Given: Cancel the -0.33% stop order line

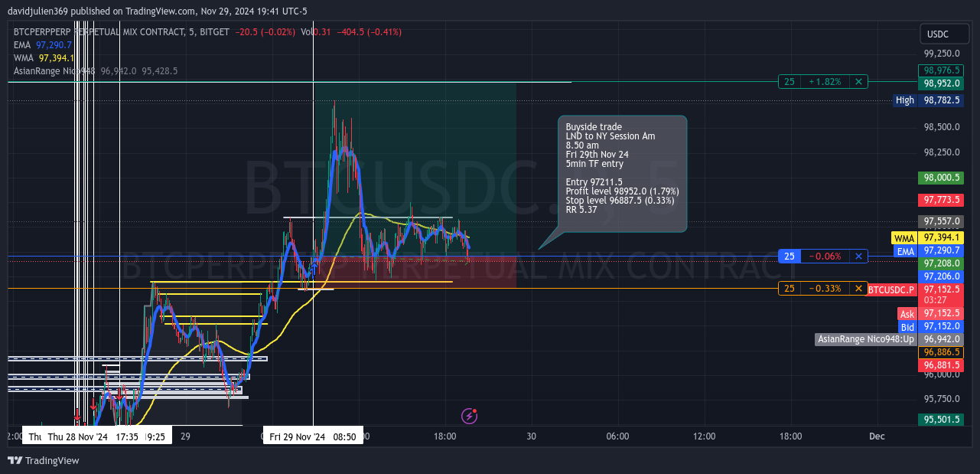Looking at the screenshot, I should tap(858, 289).
